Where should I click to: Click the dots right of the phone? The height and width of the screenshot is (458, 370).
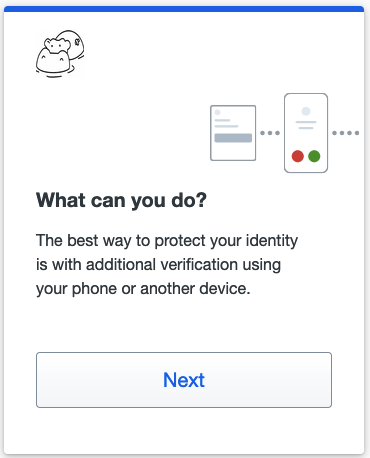[x=346, y=133]
